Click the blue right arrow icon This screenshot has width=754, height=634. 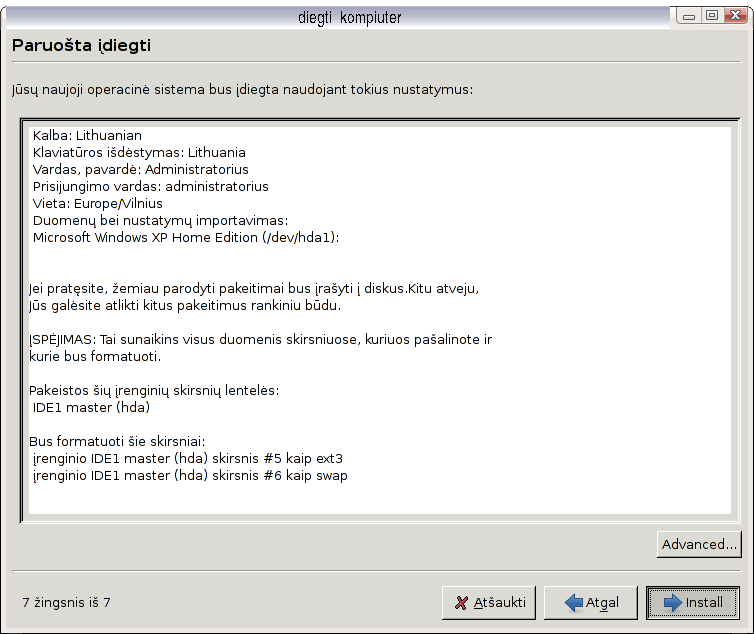[671, 603]
